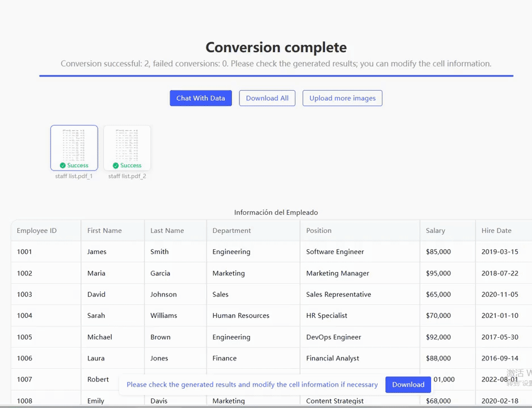Select the Financial Analyst position cell

point(333,358)
